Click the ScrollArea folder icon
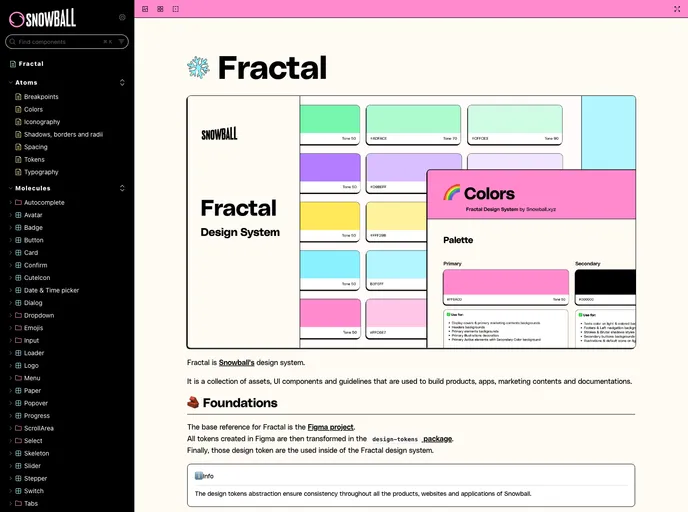Screen dimensions: 688x512 pos(18,428)
